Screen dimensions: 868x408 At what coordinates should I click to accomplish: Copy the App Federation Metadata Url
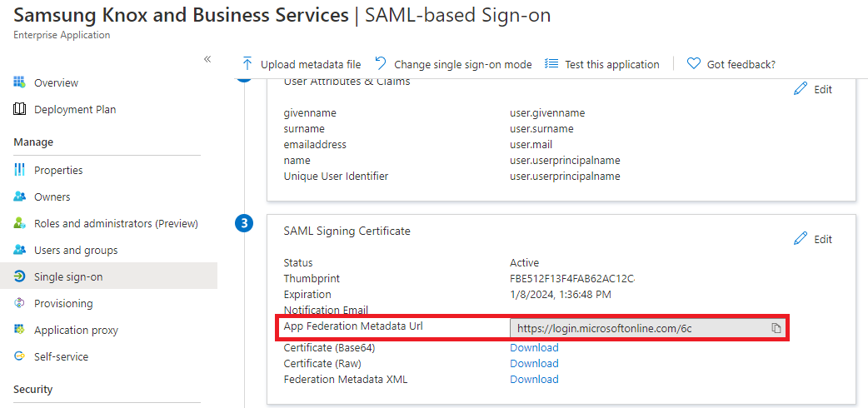776,328
